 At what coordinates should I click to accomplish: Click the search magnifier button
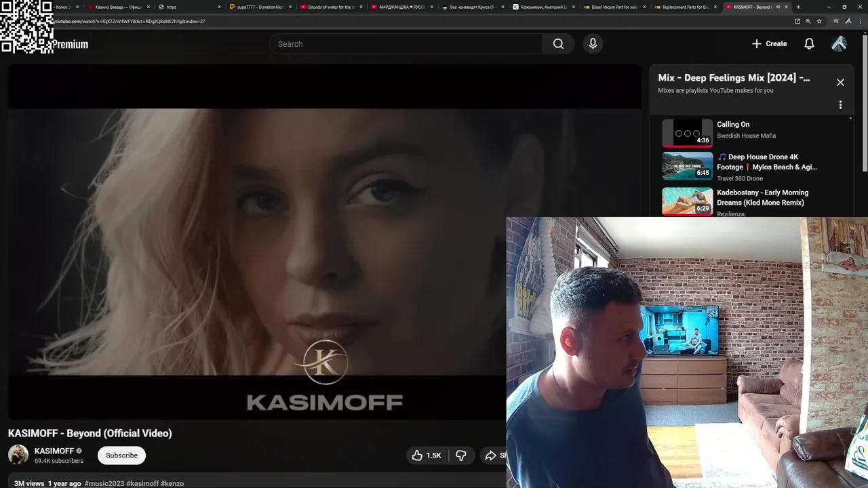pos(558,44)
